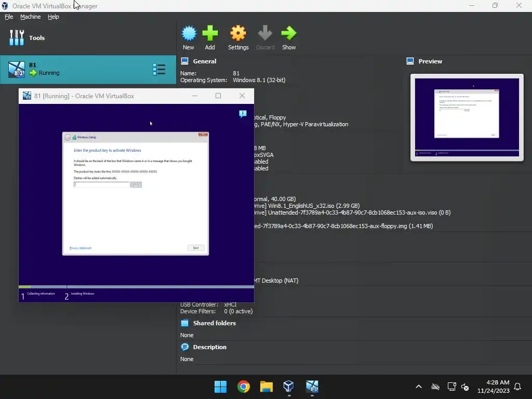Viewport: 532px width, 399px height.
Task: Open the File menu
Action: point(9,17)
